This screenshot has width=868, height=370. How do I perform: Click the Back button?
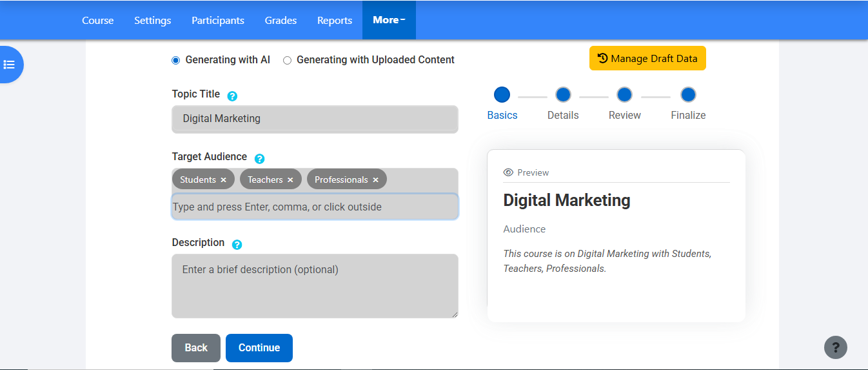click(x=195, y=347)
